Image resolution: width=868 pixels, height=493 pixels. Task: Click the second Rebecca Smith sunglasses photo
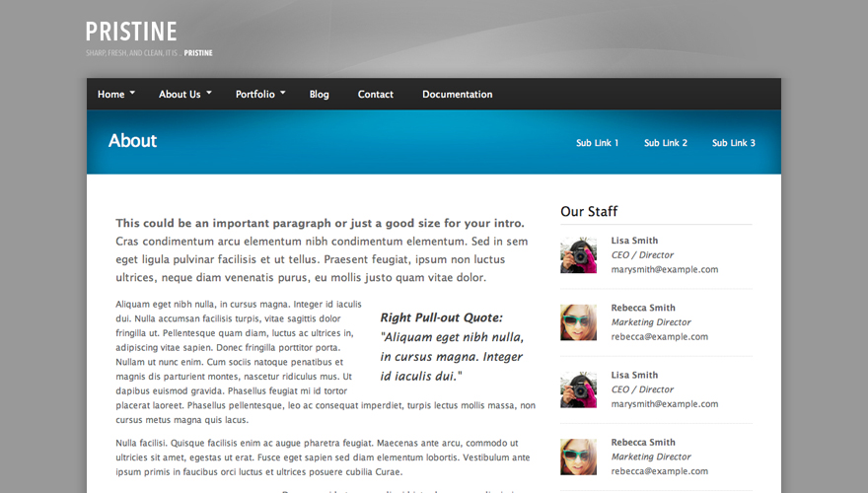click(x=578, y=458)
